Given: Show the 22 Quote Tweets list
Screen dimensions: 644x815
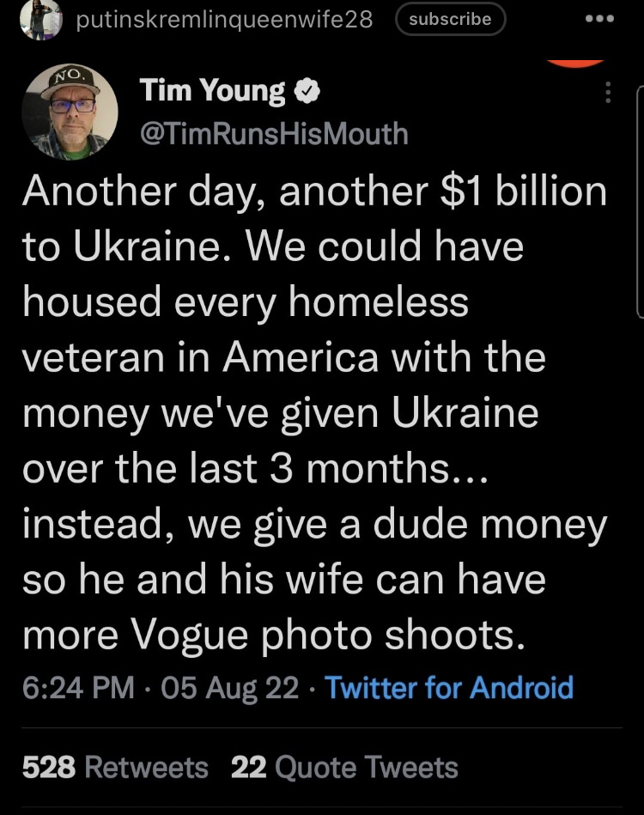Looking at the screenshot, I should (344, 766).
